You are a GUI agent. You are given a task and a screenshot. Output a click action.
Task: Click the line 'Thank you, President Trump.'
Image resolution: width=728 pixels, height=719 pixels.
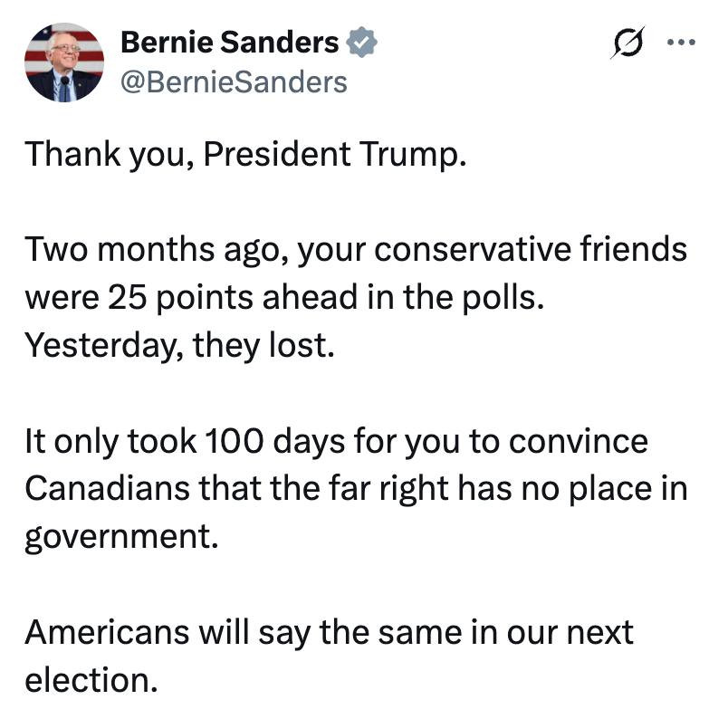click(245, 154)
